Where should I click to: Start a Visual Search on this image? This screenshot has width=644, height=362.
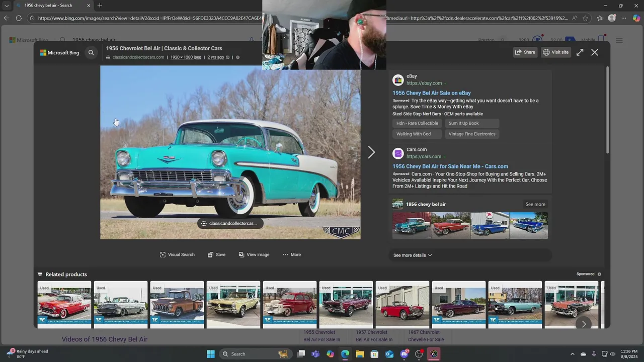coord(177,254)
